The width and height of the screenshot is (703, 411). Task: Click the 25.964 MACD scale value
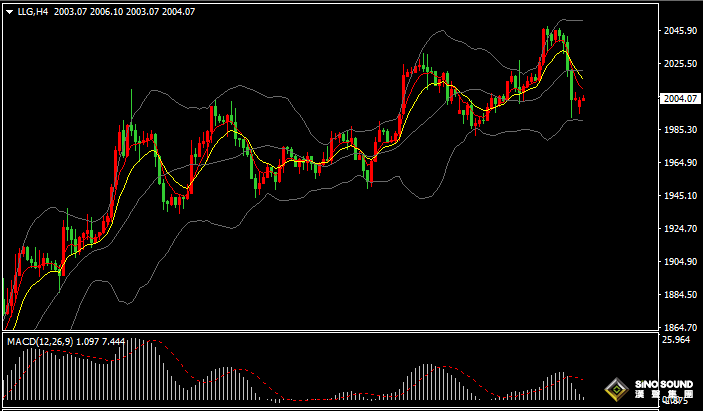677,341
